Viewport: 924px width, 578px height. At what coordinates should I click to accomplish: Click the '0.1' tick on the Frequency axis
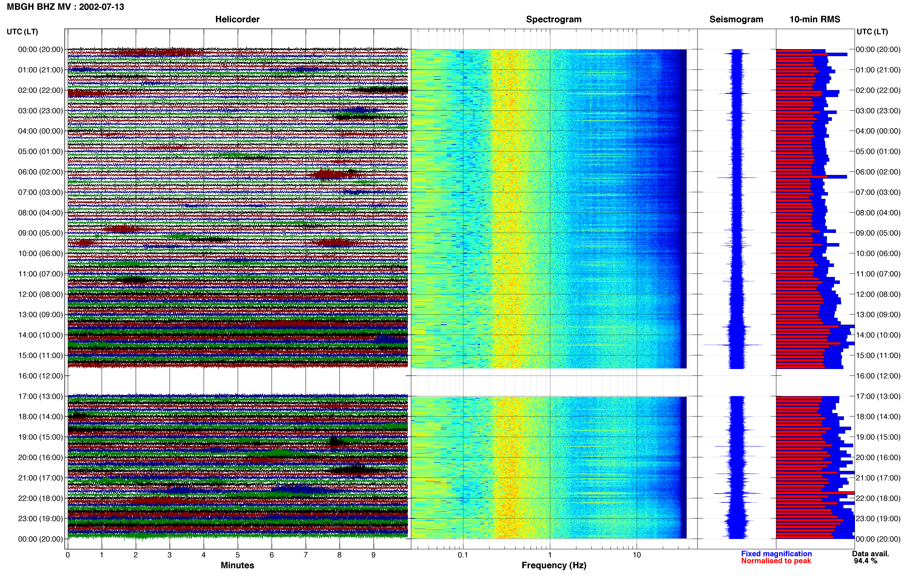click(x=463, y=555)
